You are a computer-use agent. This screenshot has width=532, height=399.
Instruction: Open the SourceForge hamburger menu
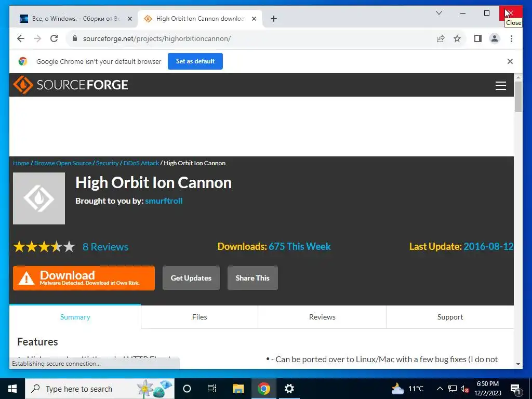501,86
